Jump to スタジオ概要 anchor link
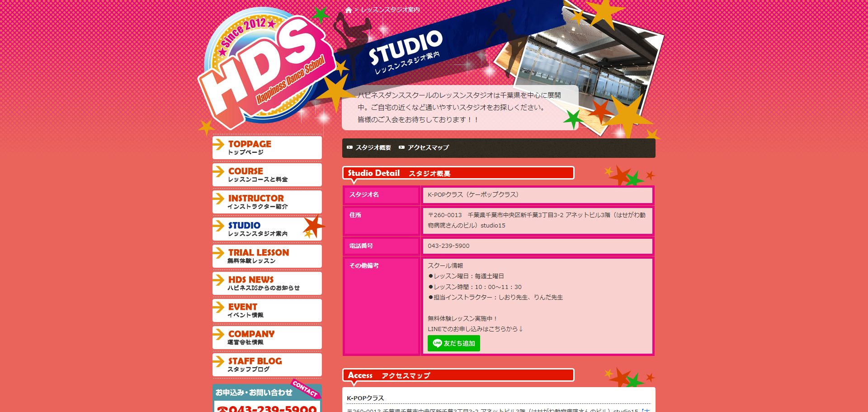Screen dimensions: 868x412 (x=373, y=147)
